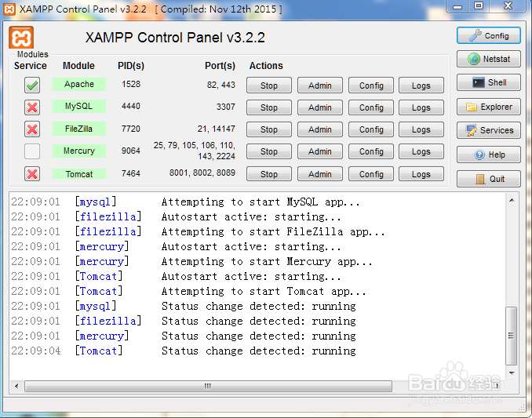Viewport: 532px width, 418px height.
Task: Click log scrollbar down arrow
Action: click(512, 373)
